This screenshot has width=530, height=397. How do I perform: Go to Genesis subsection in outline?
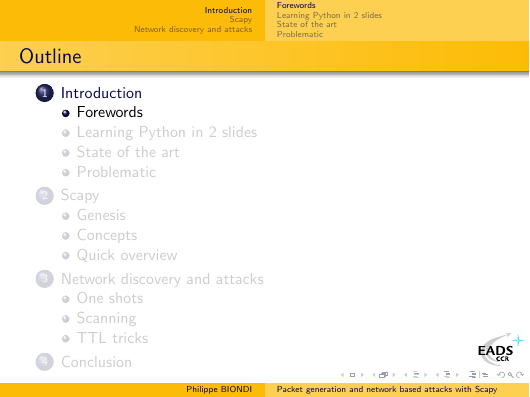(101, 215)
